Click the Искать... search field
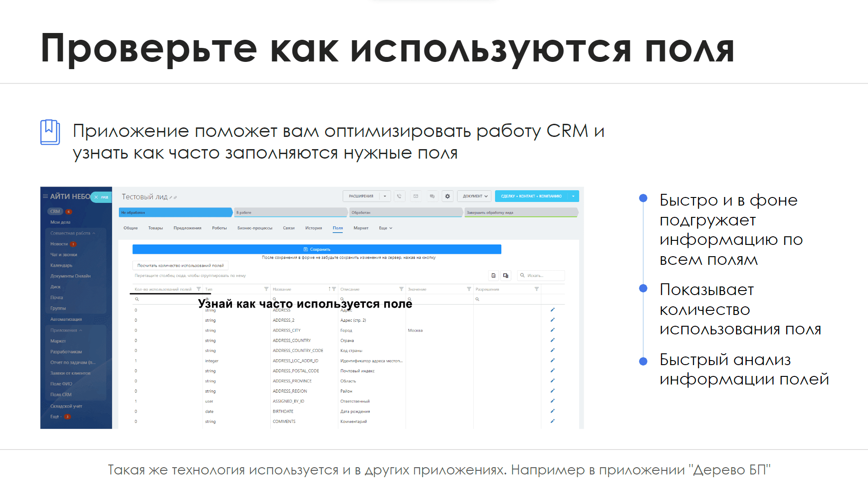This screenshot has height=488, width=868. 541,276
